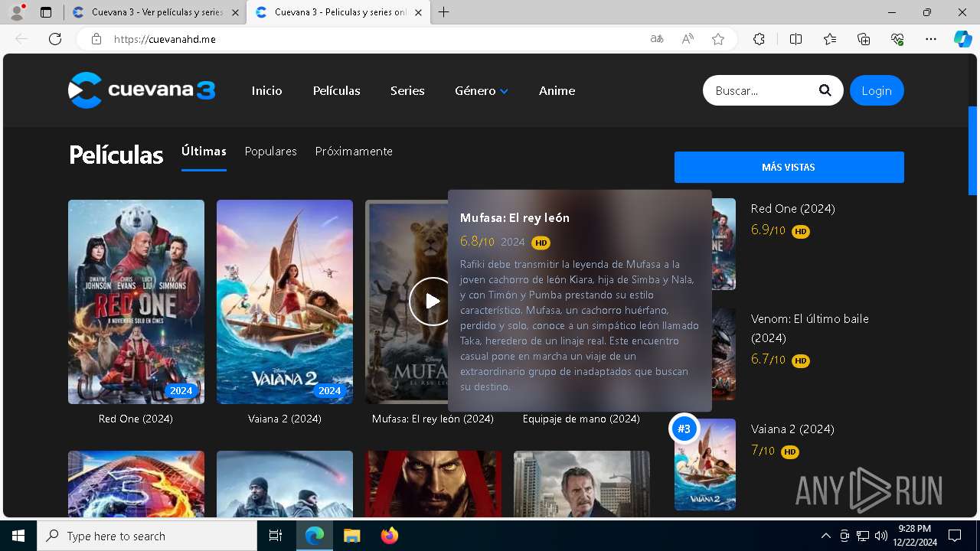Open the taskbar clock and date
The height and width of the screenshot is (551, 980).
[x=914, y=536]
